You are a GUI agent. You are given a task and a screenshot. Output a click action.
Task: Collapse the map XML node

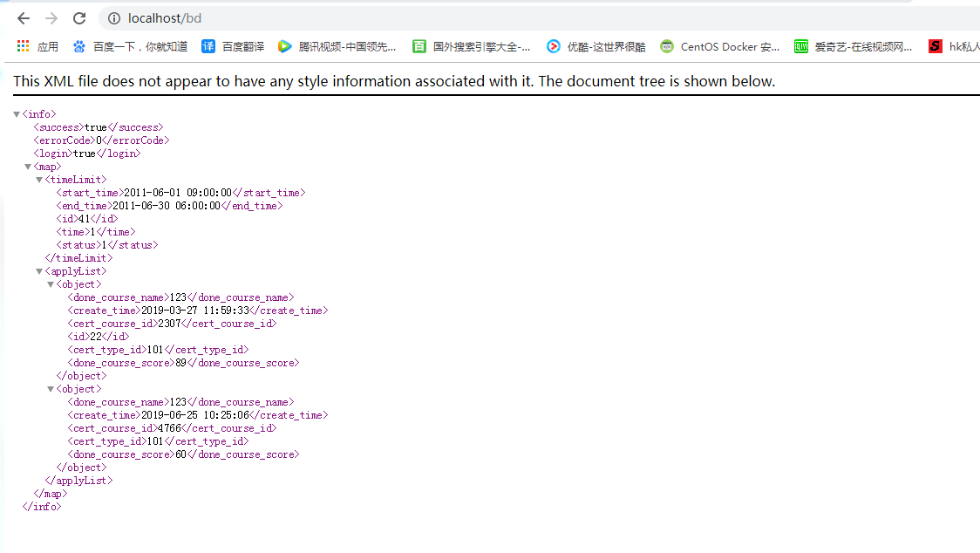click(x=27, y=166)
